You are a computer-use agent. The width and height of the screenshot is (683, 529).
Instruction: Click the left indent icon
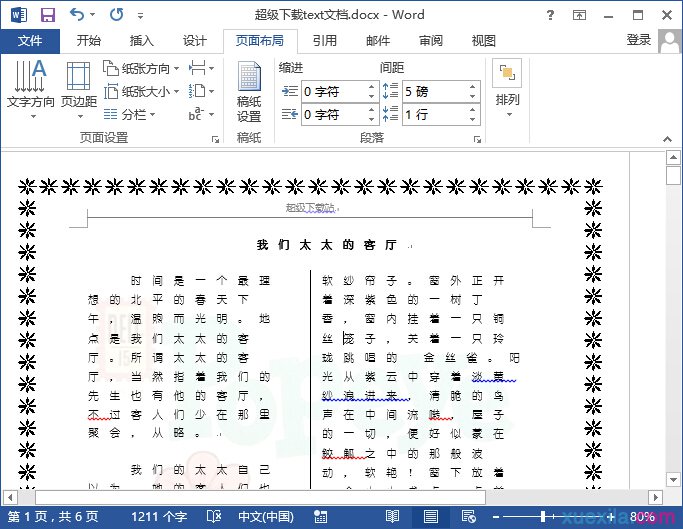coord(290,92)
